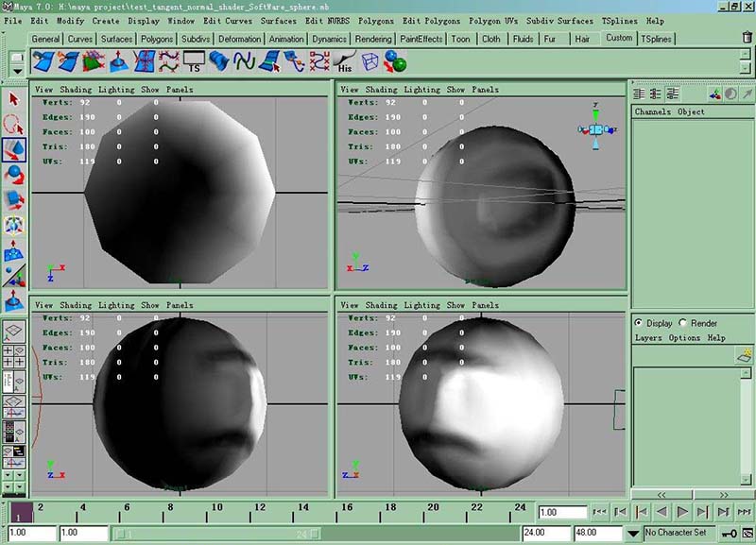756x545 pixels.
Task: Play the animation forwards
Action: (682, 512)
